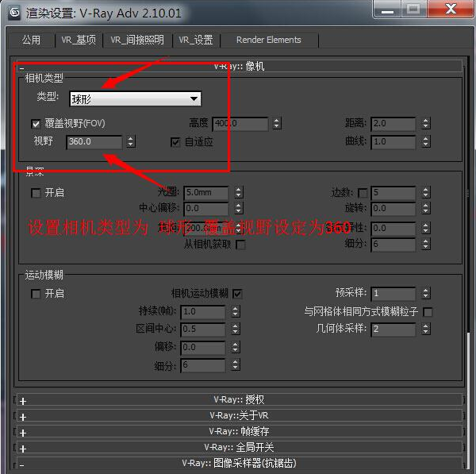Viewport: 476px width, 474px height.
Task: Click the motion blur 细分 field showing 6
Action: click(x=203, y=365)
